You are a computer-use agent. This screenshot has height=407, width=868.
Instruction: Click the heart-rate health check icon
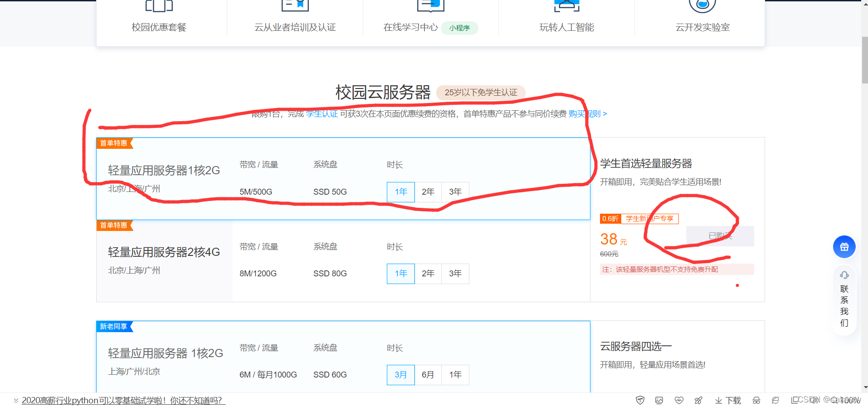(679, 400)
